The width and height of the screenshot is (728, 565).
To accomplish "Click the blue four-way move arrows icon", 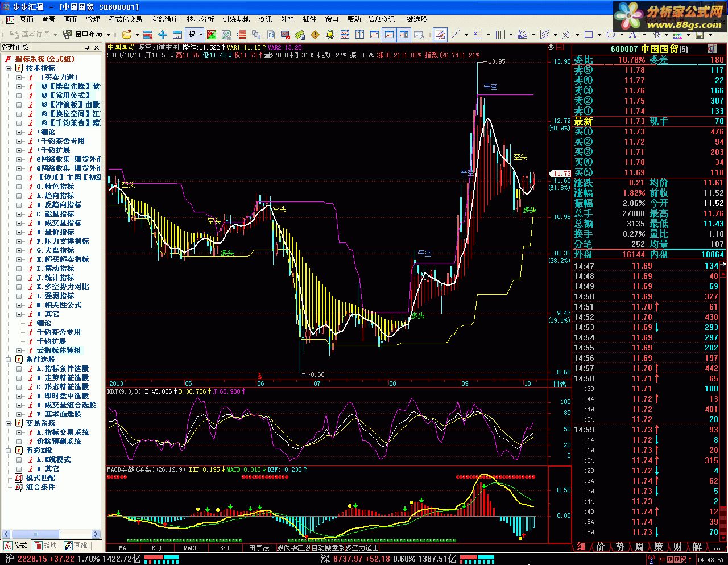I will 163,34.
